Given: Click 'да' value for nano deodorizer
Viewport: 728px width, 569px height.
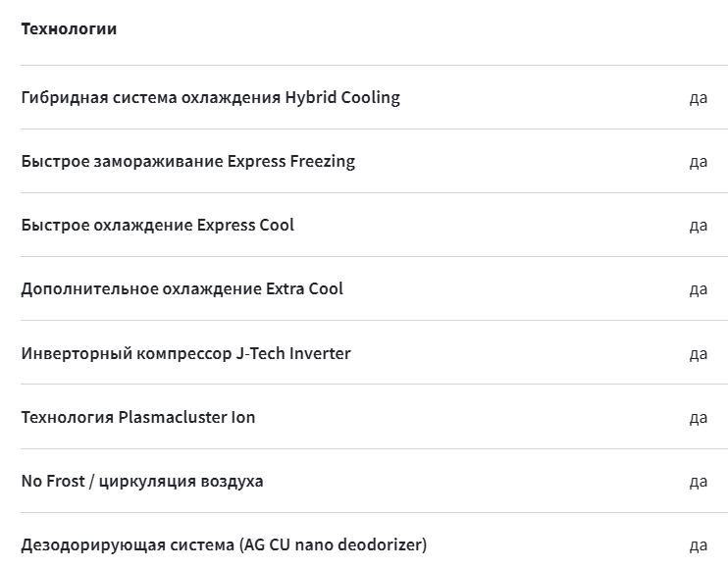Looking at the screenshot, I should [x=699, y=544].
